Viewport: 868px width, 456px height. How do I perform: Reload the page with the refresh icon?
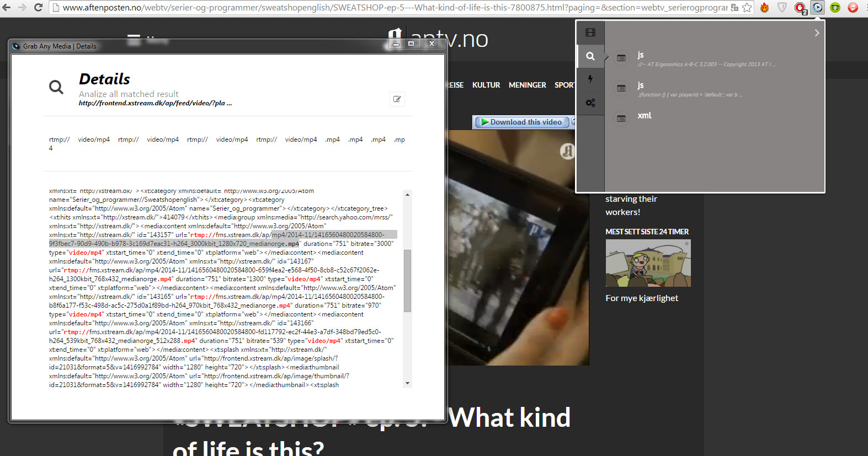point(38,8)
